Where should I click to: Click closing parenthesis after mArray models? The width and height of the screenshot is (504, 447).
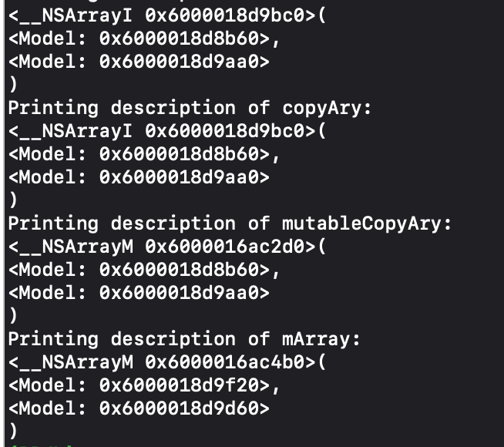[x=13, y=432]
